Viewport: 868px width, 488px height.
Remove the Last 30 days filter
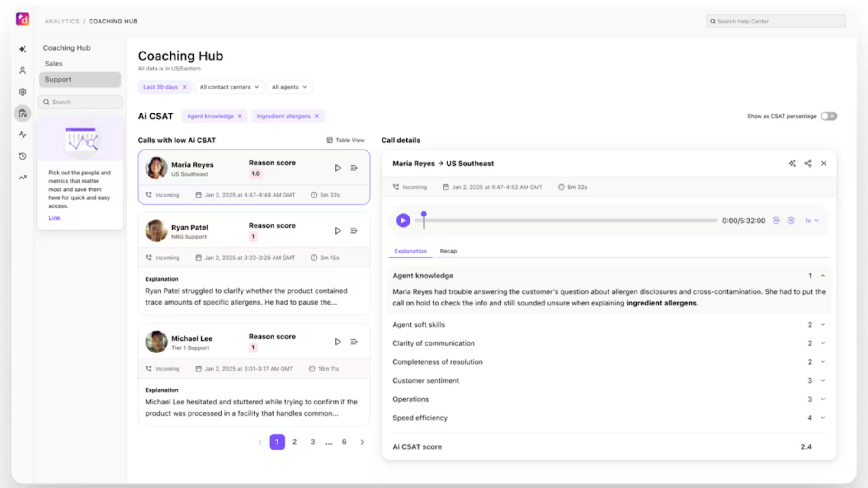coord(184,87)
